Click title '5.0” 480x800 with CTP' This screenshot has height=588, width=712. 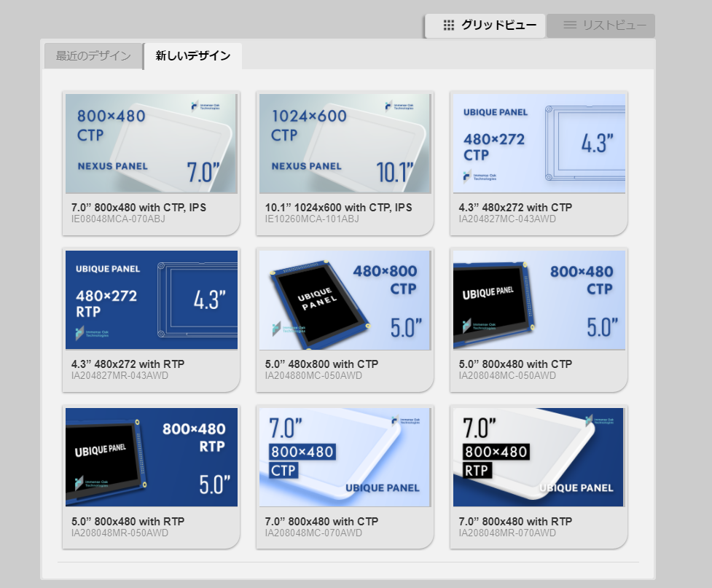click(321, 364)
